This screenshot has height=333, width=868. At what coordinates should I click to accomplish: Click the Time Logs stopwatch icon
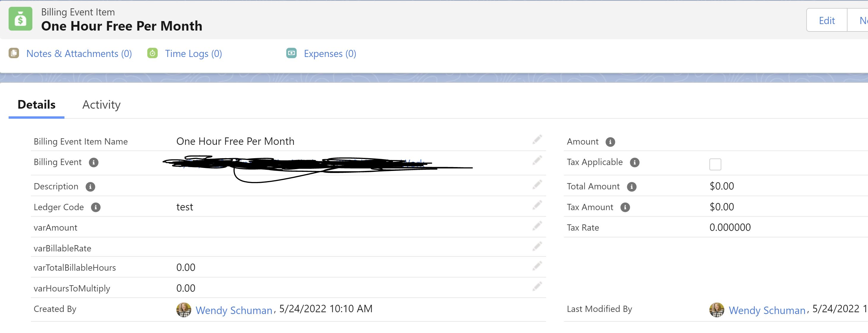pyautogui.click(x=152, y=53)
